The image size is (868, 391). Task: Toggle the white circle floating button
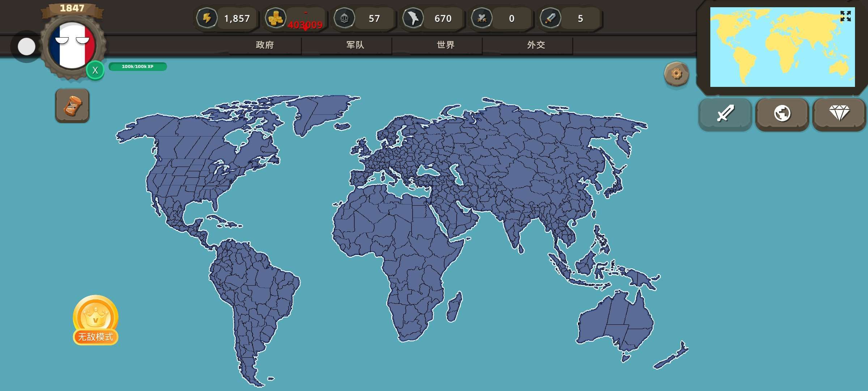(26, 47)
